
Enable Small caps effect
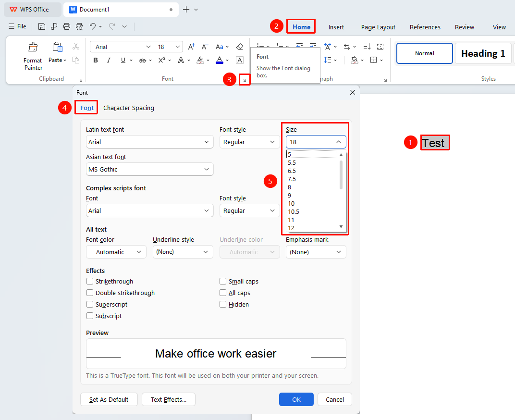point(223,281)
